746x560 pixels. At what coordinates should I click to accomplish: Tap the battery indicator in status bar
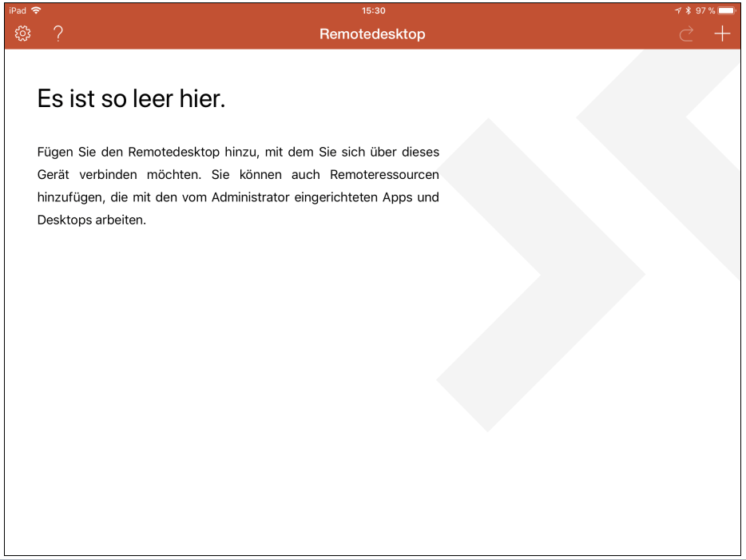point(727,10)
